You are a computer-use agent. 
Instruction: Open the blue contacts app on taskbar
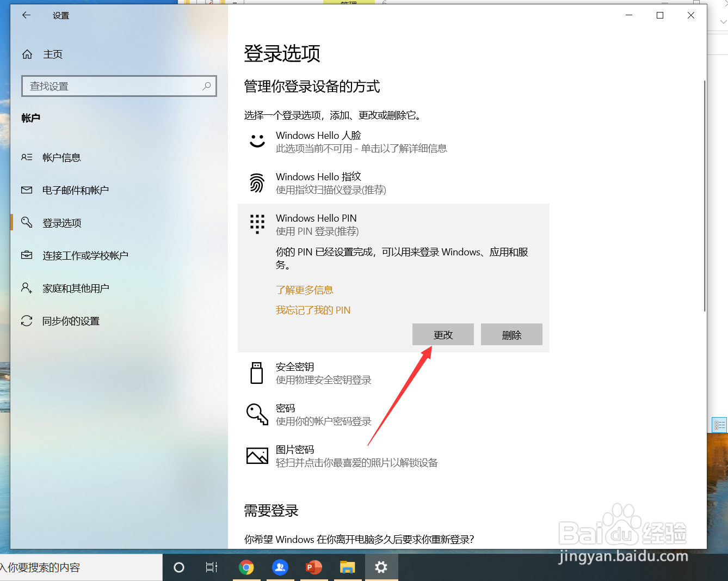[280, 567]
